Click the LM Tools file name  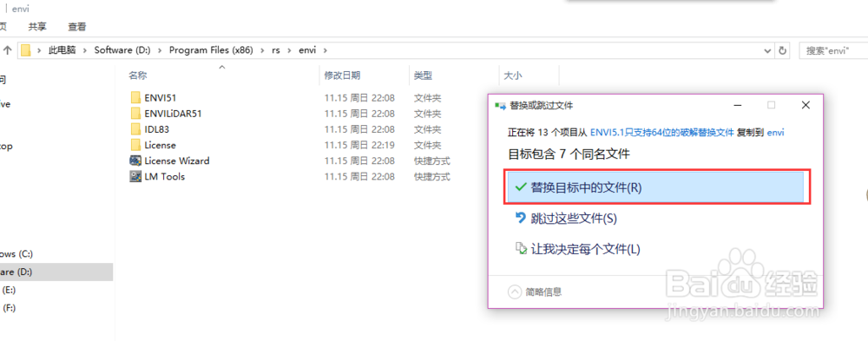(164, 177)
